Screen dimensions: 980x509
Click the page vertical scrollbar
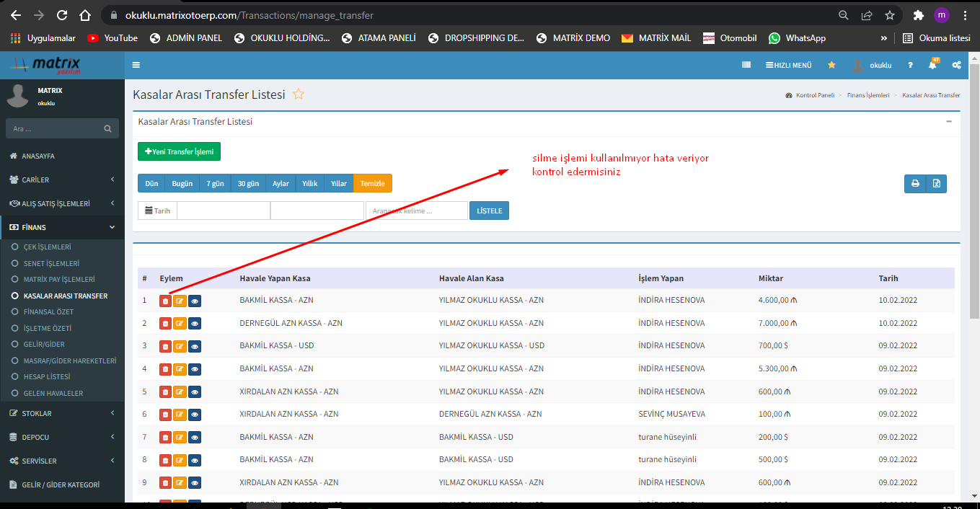(x=974, y=216)
